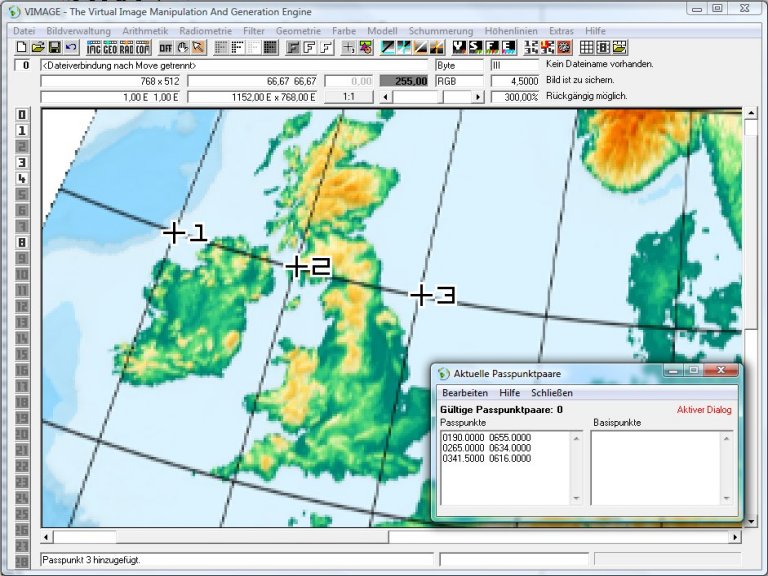
Task: Click the zoom slider right arrow
Action: [x=478, y=97]
